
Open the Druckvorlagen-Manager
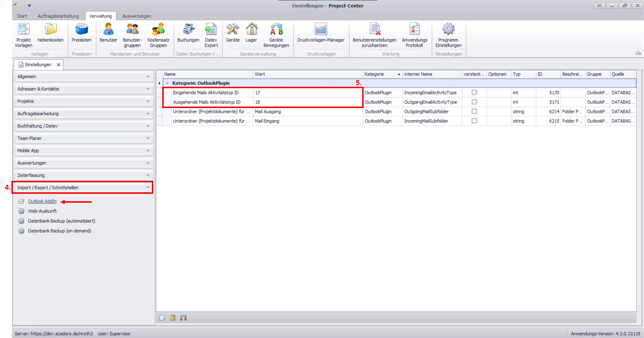click(x=321, y=35)
